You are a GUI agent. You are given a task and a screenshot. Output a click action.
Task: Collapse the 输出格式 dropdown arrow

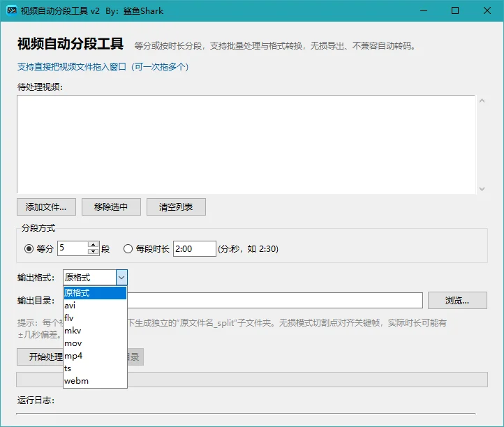point(121,277)
